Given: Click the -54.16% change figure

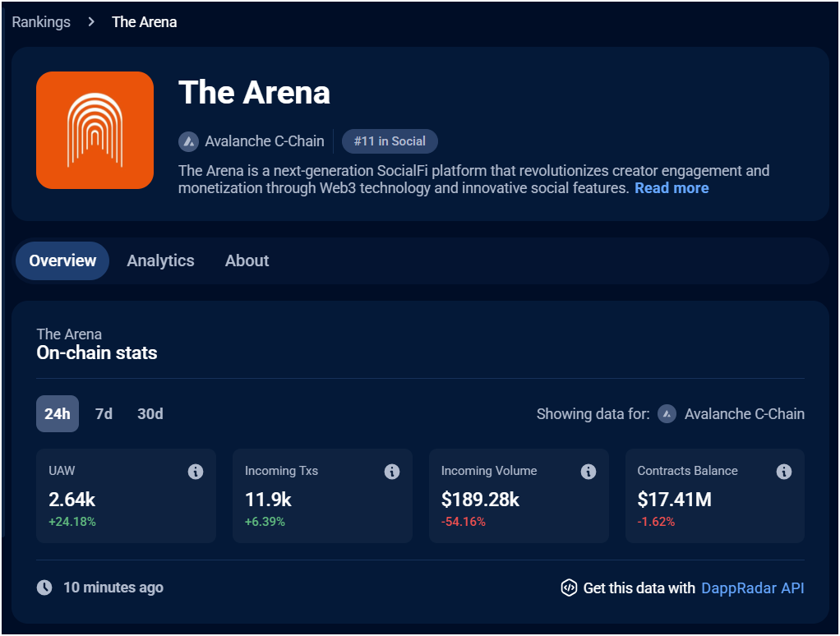Looking at the screenshot, I should click(x=464, y=522).
